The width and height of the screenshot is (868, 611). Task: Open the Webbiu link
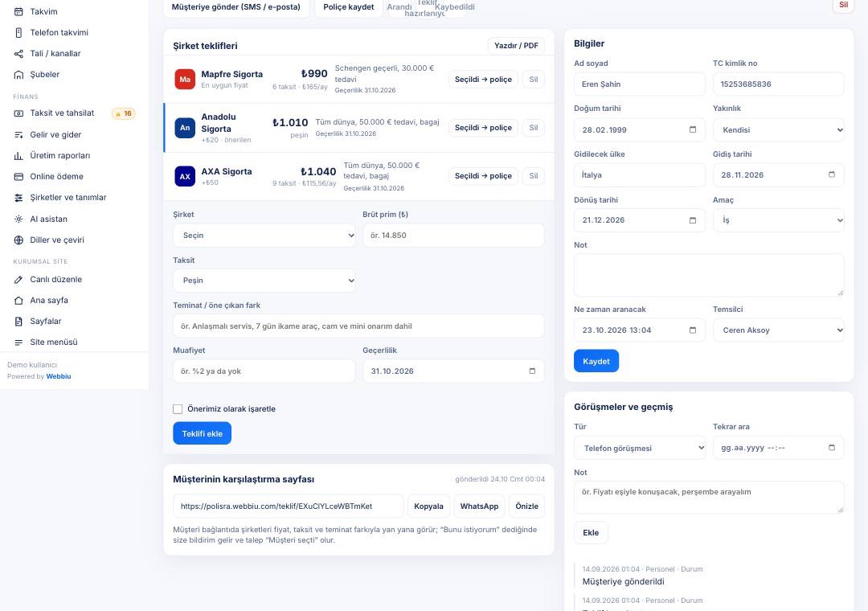point(59,376)
